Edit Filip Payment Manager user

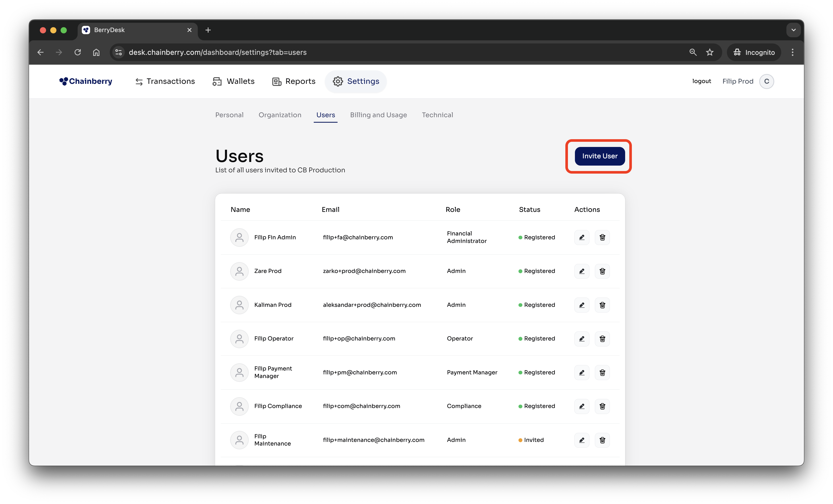coord(581,373)
